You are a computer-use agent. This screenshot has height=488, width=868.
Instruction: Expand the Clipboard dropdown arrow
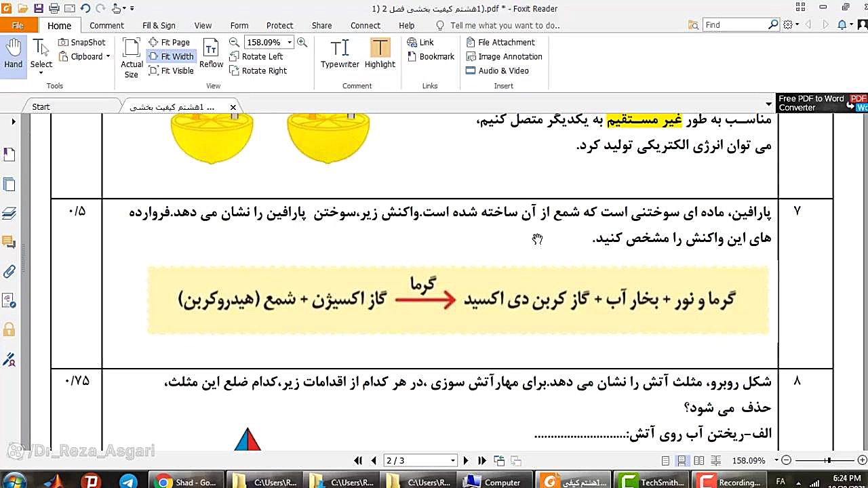click(x=108, y=56)
